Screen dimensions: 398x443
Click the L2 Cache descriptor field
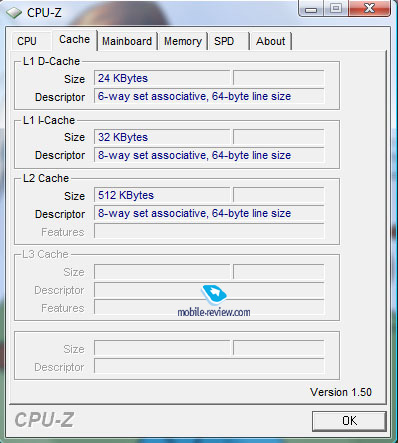pos(209,213)
